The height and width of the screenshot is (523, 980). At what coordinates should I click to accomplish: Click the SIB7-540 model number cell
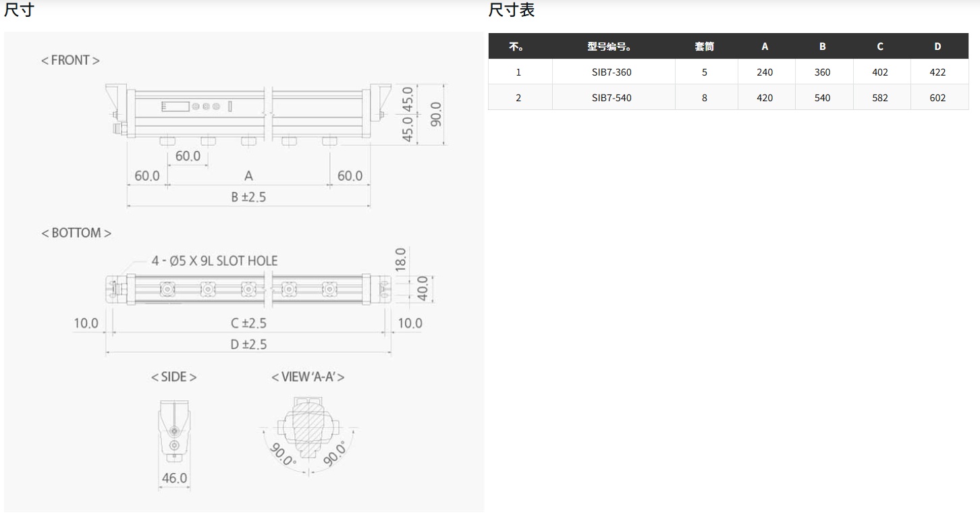click(611, 98)
